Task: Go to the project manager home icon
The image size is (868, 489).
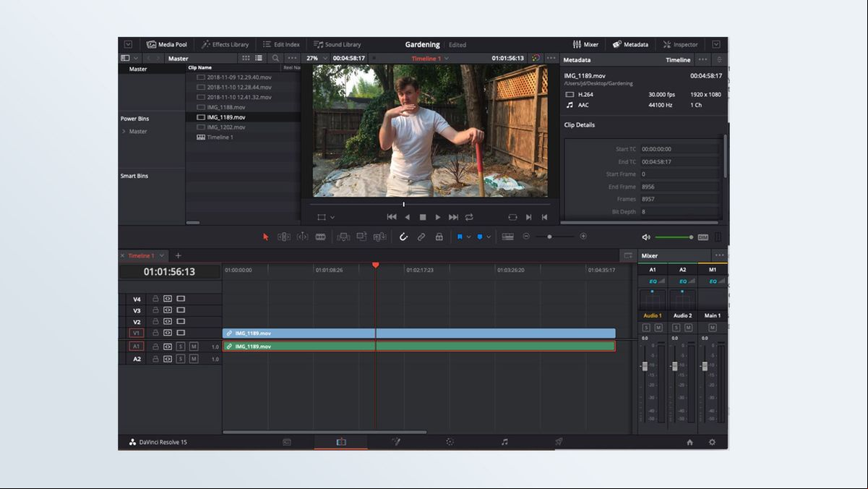Action: click(689, 443)
